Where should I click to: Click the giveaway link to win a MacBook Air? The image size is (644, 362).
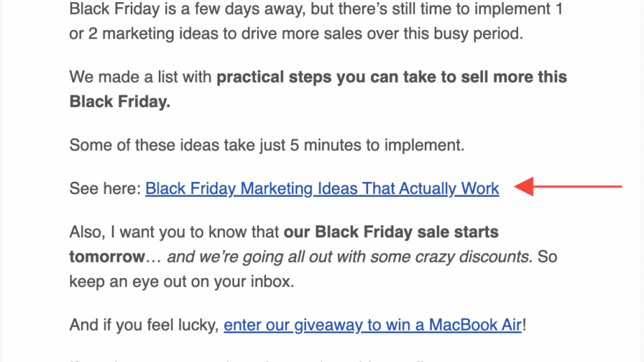coord(372,325)
